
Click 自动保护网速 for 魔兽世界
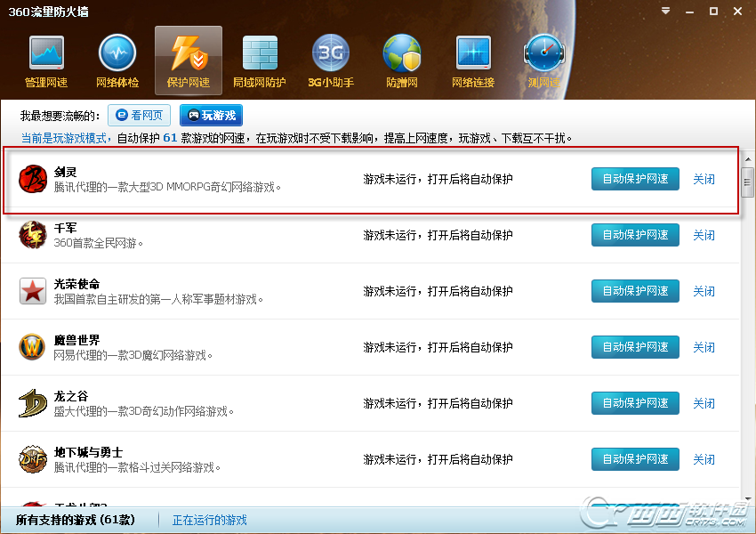pyautogui.click(x=635, y=347)
